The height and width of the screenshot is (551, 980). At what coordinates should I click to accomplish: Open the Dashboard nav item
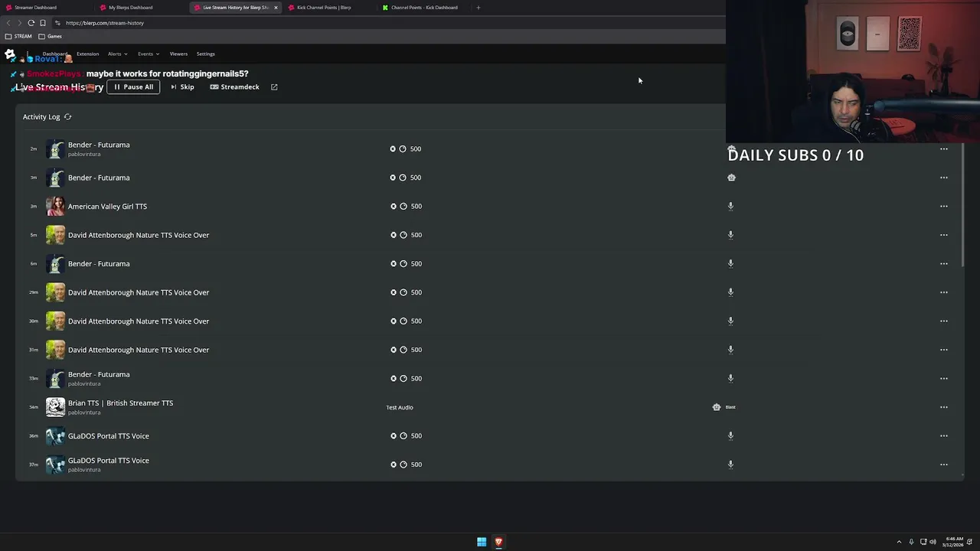point(54,54)
